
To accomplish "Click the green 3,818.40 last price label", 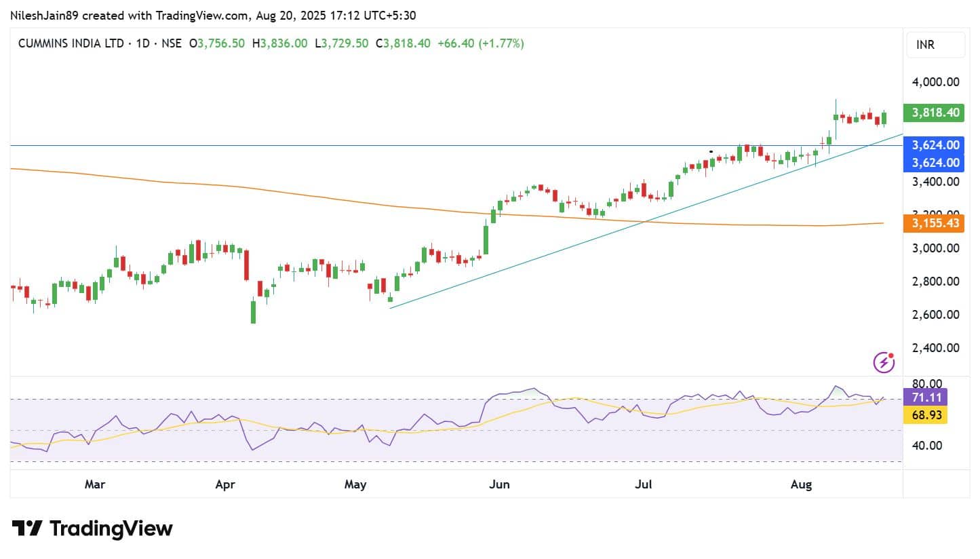I will tap(934, 113).
